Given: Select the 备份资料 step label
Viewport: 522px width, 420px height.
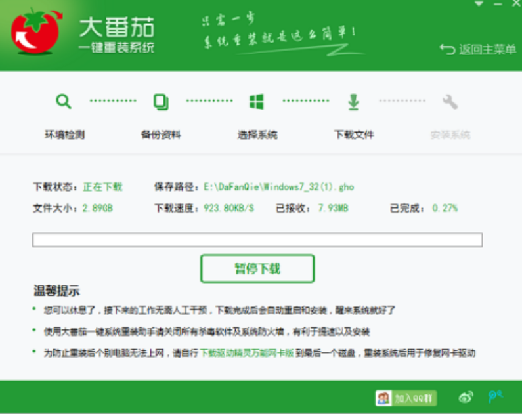Looking at the screenshot, I should click(161, 135).
